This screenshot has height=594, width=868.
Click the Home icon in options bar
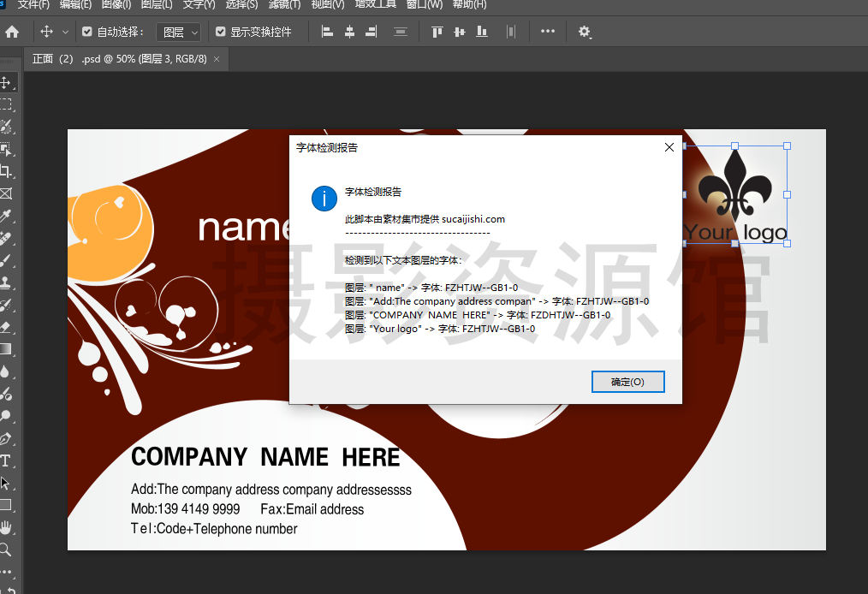[x=12, y=32]
